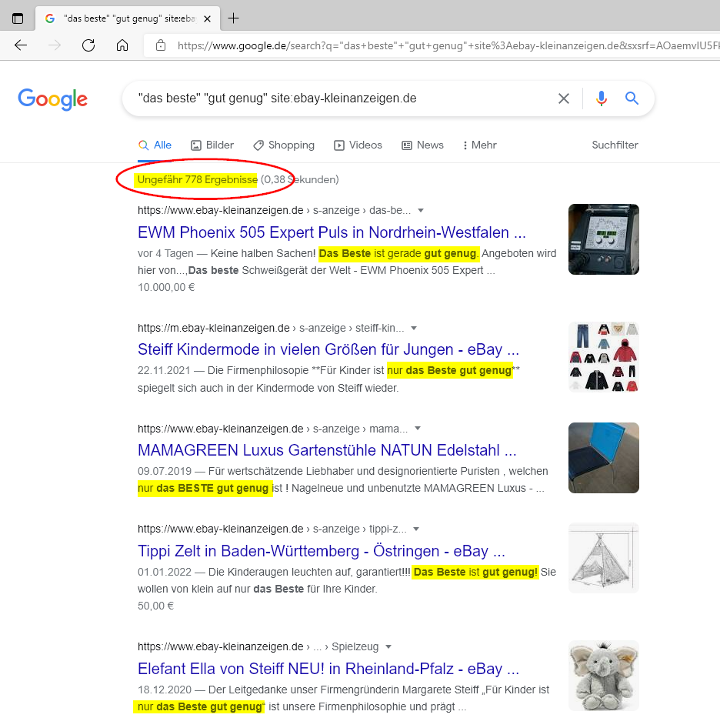The width and height of the screenshot is (720, 728).
Task: Click the '10.000,00 €' price text
Action: point(166,287)
